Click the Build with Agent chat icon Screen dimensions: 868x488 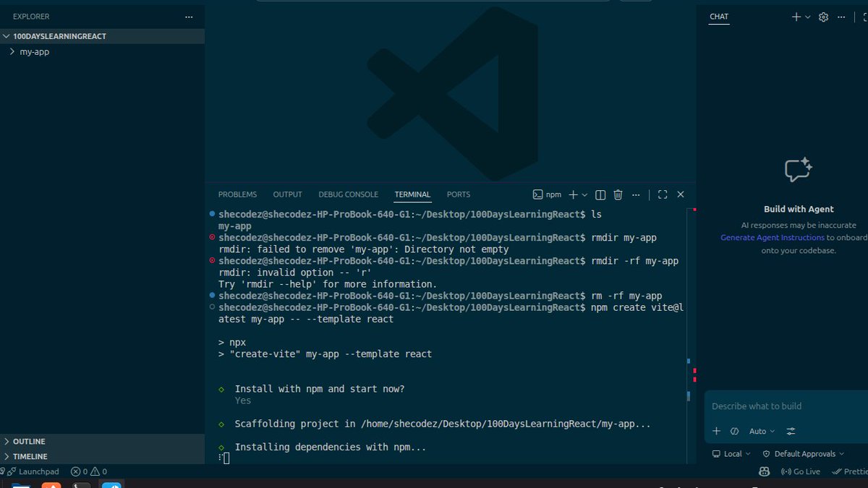[x=799, y=170]
